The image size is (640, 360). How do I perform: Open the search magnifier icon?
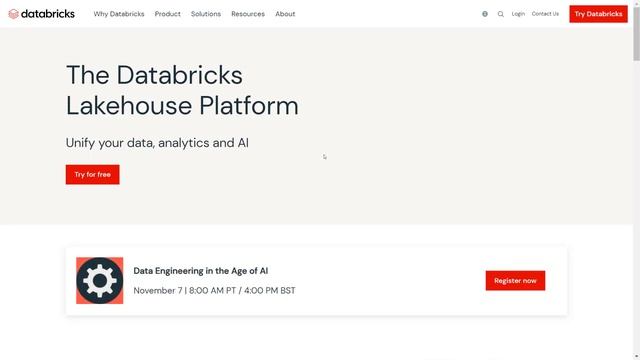[500, 14]
